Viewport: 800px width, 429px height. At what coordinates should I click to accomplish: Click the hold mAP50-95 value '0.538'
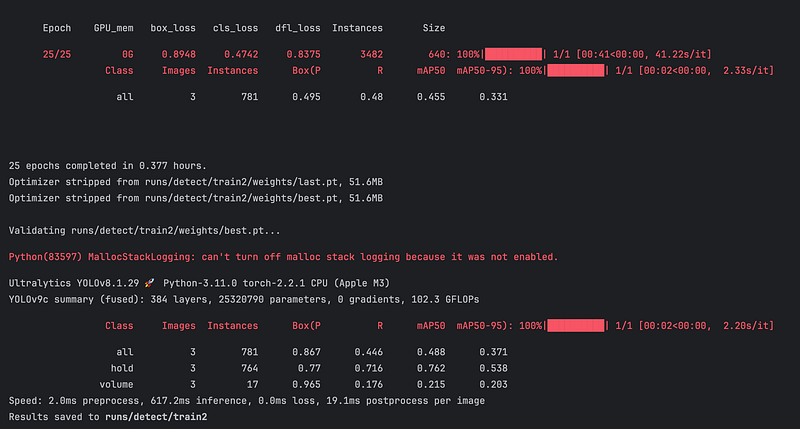493,368
